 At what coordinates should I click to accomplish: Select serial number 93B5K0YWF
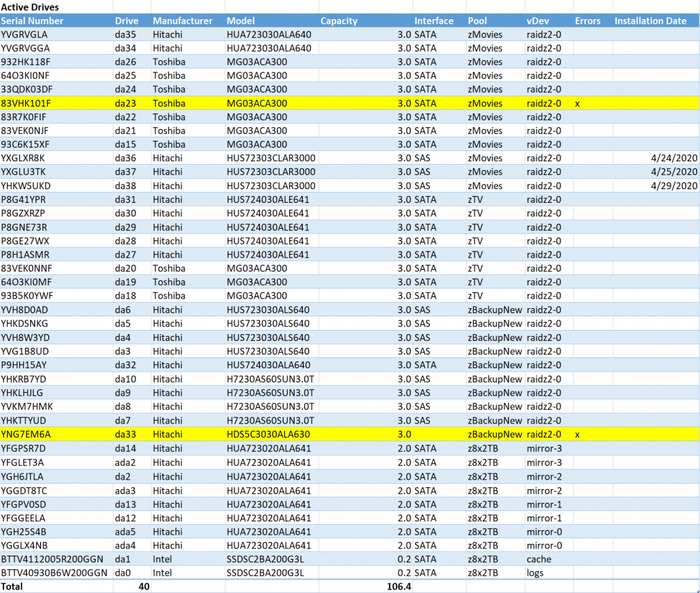point(27,296)
